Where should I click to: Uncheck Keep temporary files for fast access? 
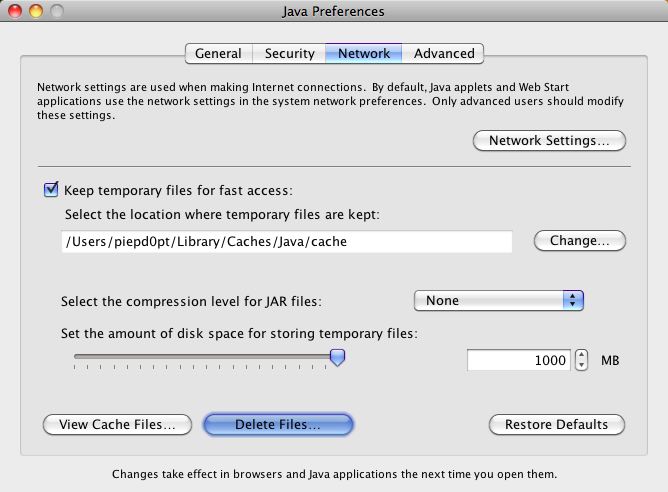pyautogui.click(x=51, y=189)
